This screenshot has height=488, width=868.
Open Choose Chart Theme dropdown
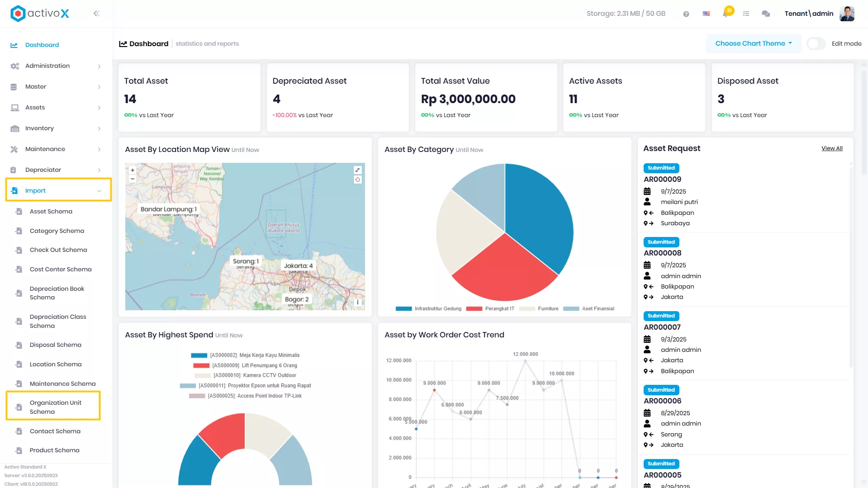(754, 44)
